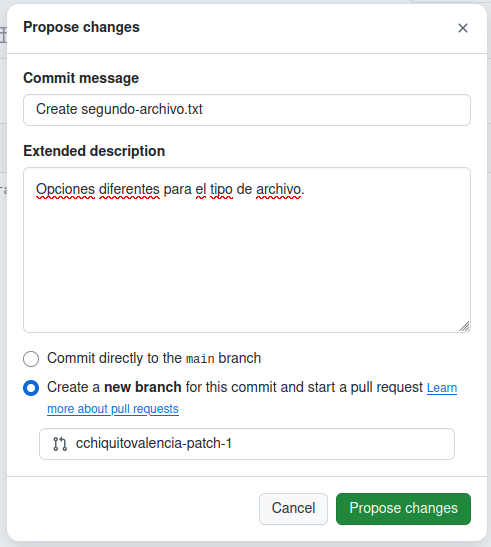This screenshot has height=547, width=491.
Task: Click the word diferentes in the description
Action: click(129, 189)
